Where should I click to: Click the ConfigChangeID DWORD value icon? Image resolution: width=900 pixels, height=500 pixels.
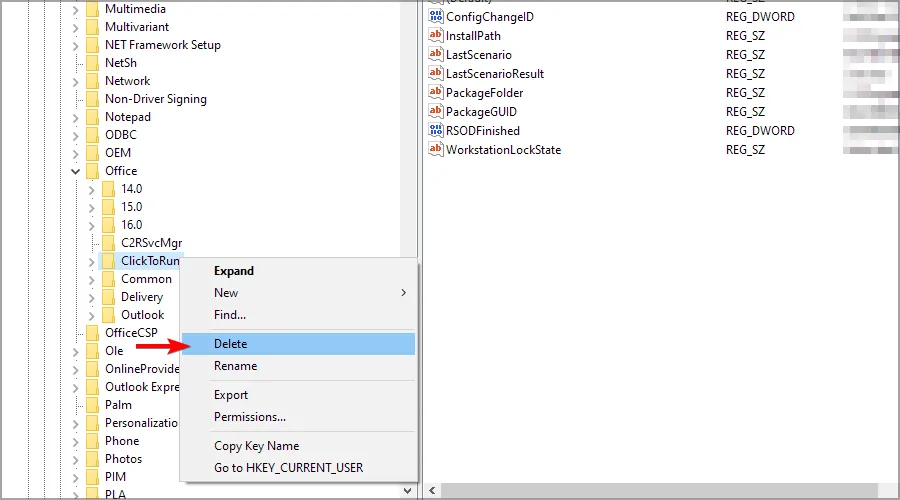pos(436,17)
